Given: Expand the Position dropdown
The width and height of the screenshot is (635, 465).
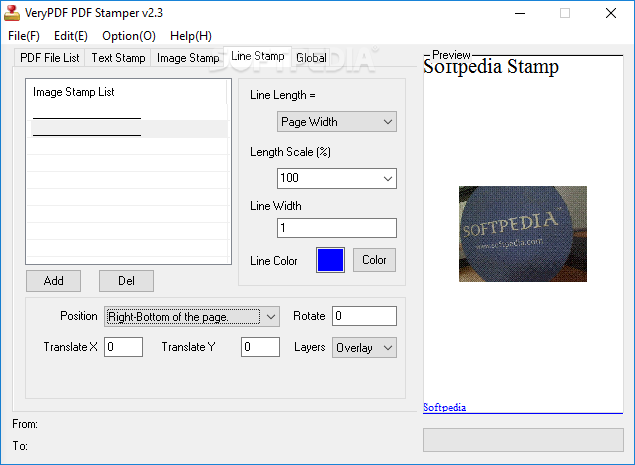Looking at the screenshot, I should (192, 316).
